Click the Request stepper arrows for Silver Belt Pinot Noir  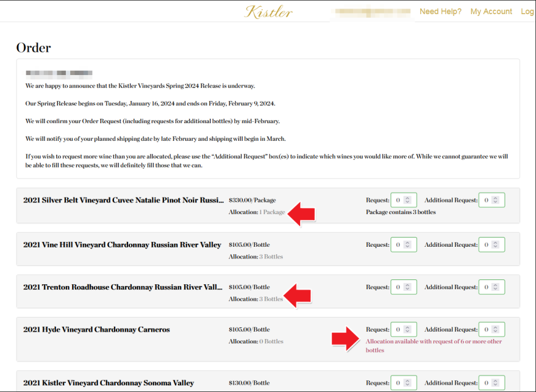(x=407, y=200)
